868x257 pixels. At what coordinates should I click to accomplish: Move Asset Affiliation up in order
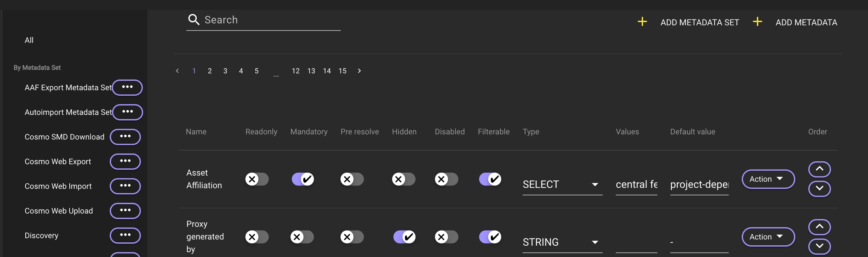tap(819, 169)
